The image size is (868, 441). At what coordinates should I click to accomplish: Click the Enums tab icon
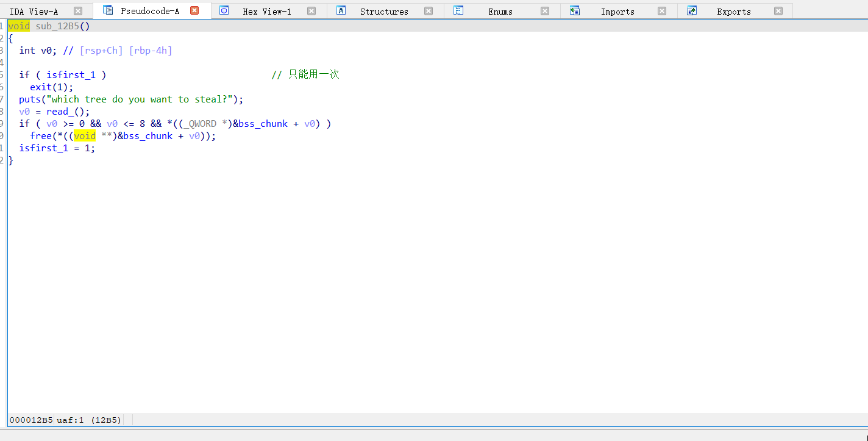(x=458, y=10)
